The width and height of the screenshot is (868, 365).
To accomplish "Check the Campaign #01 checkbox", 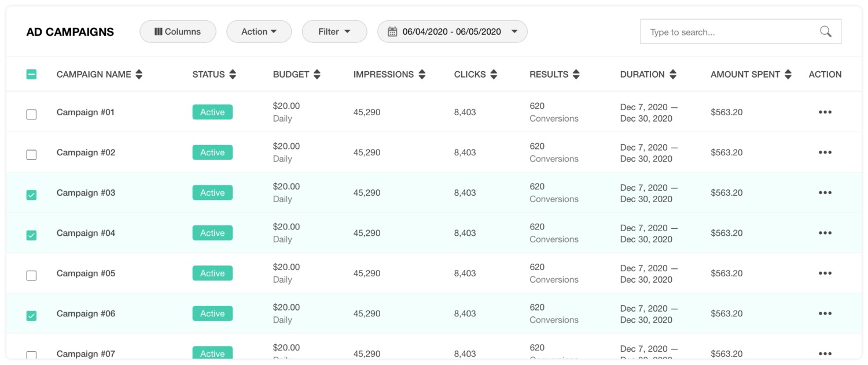I will point(31,114).
